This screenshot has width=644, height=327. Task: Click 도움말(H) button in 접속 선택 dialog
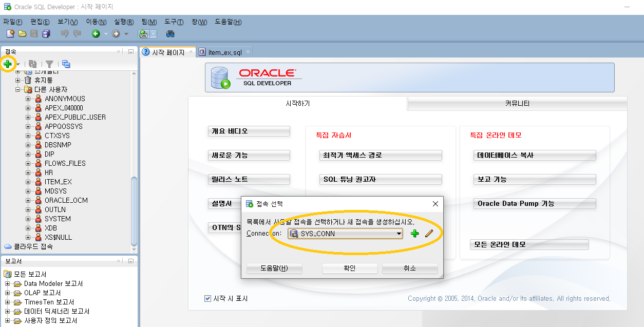(274, 268)
